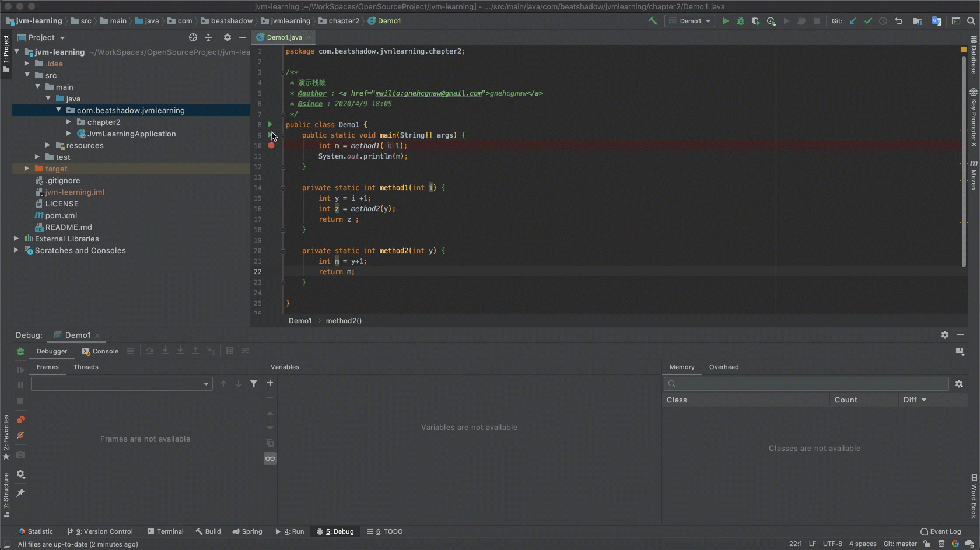Click the Git: master branch widget
Screen dimensions: 980x550
pos(900,544)
